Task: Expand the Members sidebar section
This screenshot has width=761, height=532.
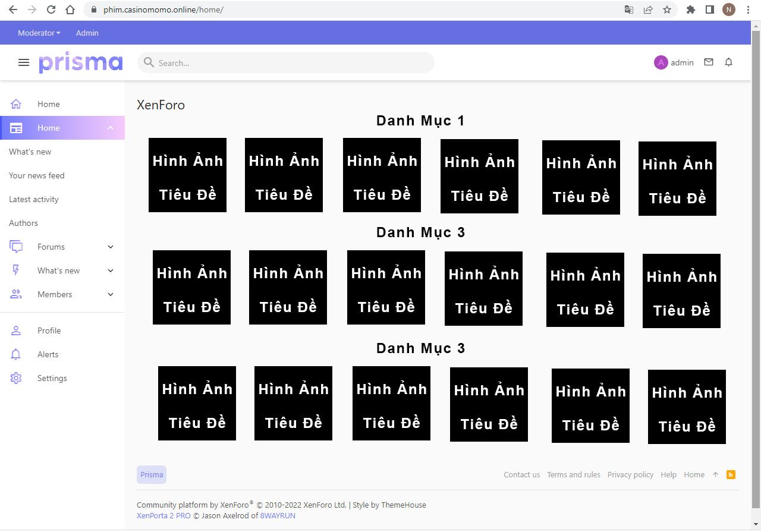Action: tap(111, 294)
